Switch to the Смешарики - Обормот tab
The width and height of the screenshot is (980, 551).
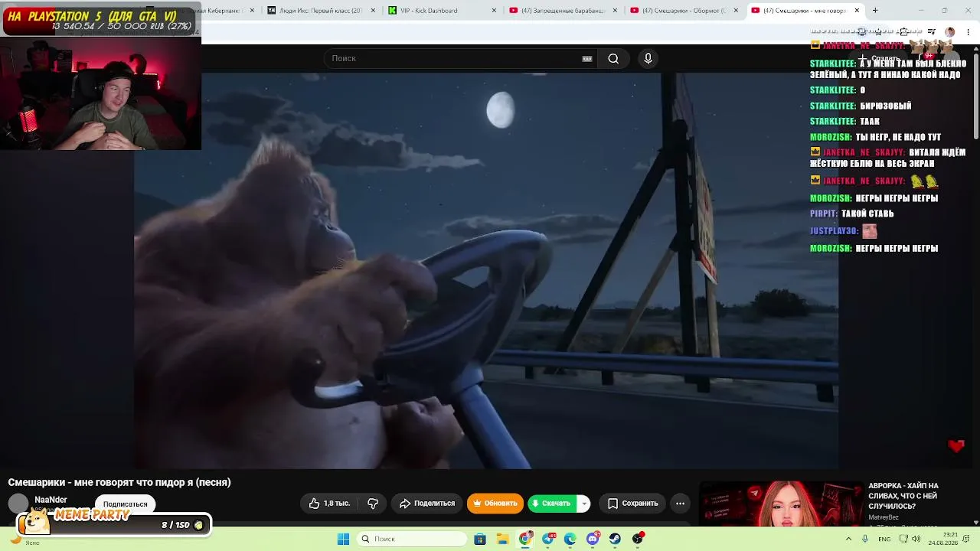684,11
